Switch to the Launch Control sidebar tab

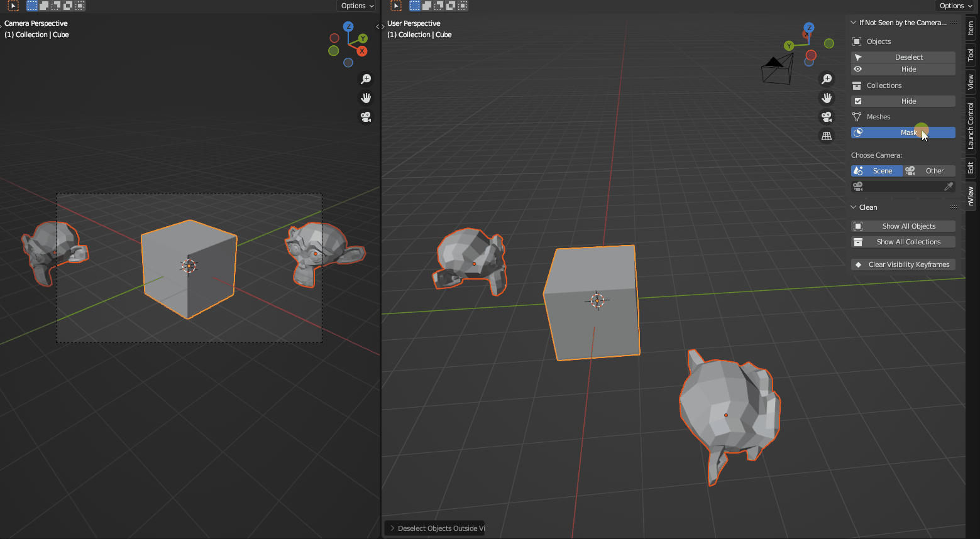[971, 126]
